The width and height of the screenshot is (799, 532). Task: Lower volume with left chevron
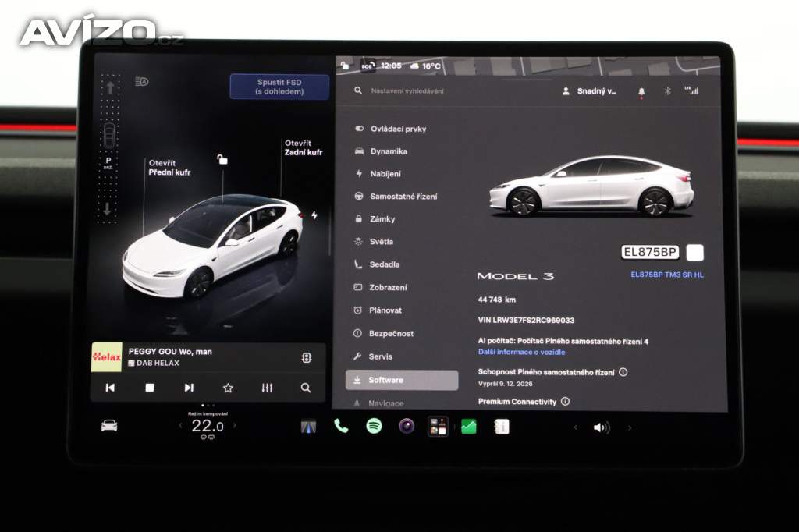[x=576, y=427]
